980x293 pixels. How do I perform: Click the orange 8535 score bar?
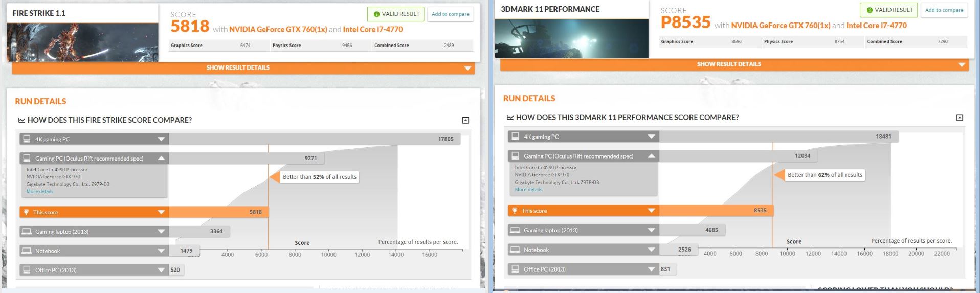[x=717, y=211]
